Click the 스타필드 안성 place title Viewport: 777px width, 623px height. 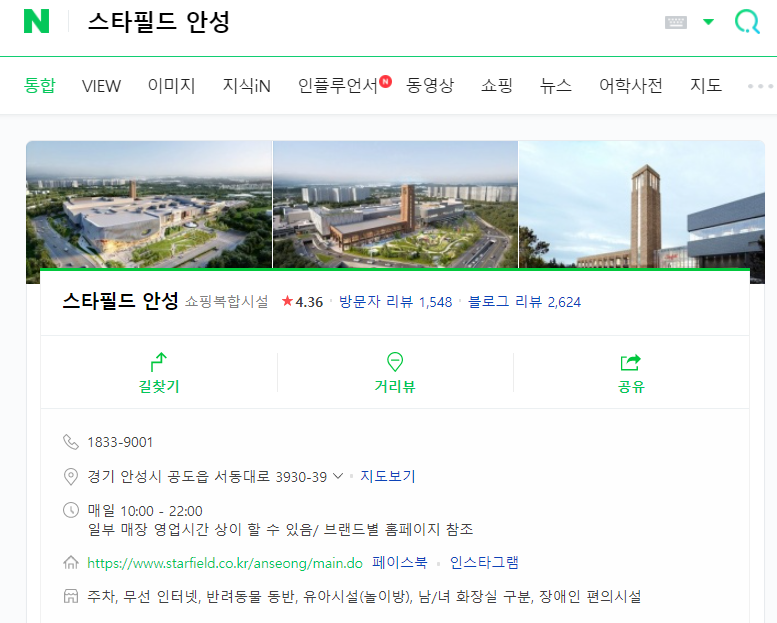(120, 301)
